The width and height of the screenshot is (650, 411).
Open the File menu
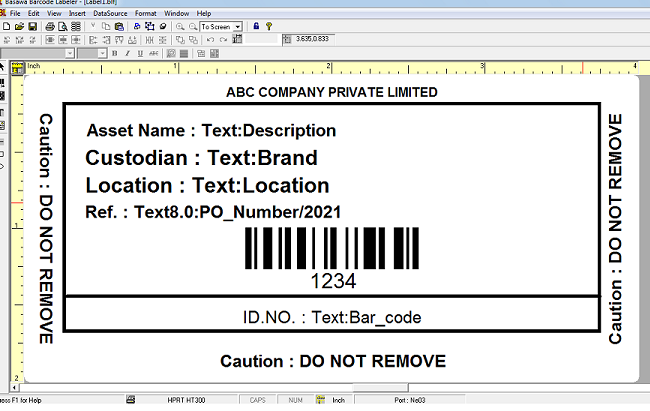[x=15, y=13]
